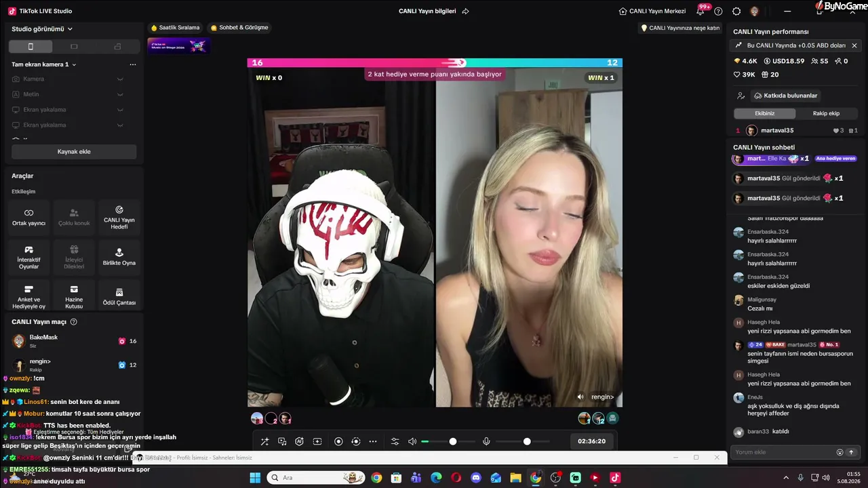Dismiss the +0.05 ABD doları notice
The height and width of the screenshot is (488, 868).
(x=854, y=45)
